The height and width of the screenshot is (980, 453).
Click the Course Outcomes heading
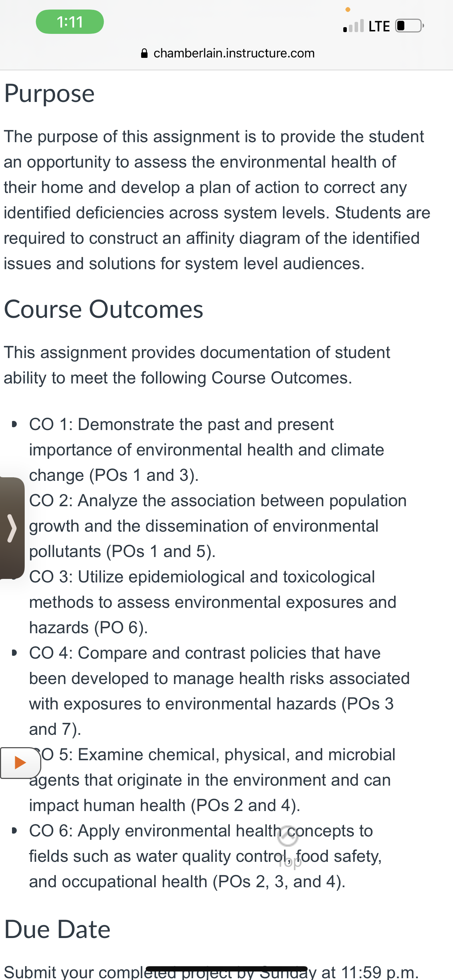(x=103, y=309)
